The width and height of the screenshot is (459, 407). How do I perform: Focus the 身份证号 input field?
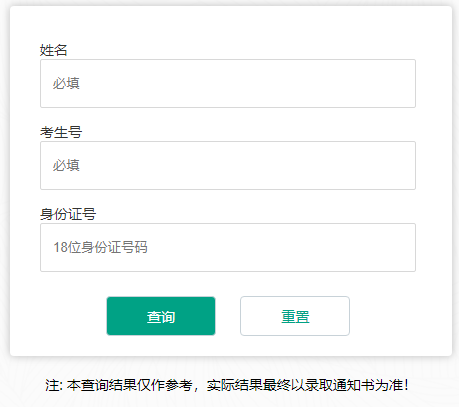[228, 248]
